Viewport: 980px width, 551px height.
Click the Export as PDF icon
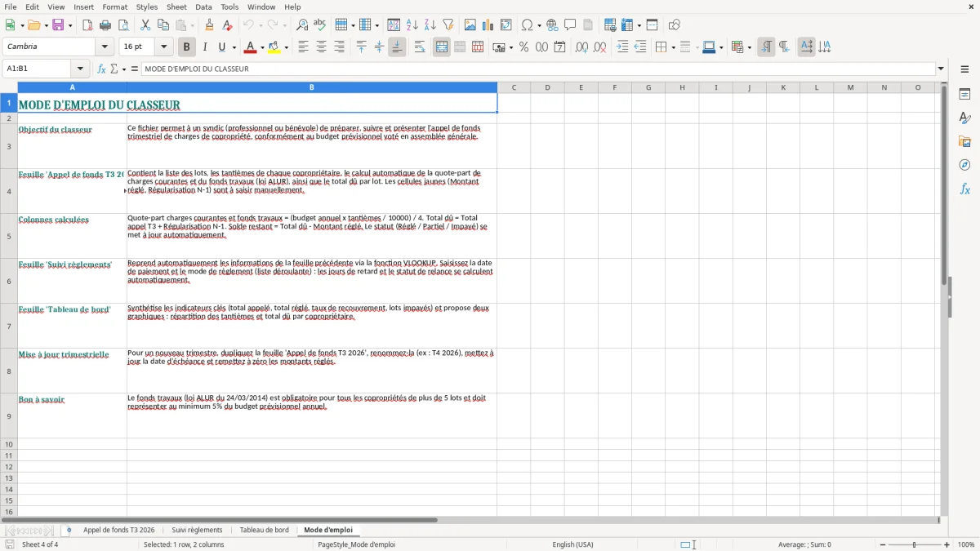pos(87,25)
